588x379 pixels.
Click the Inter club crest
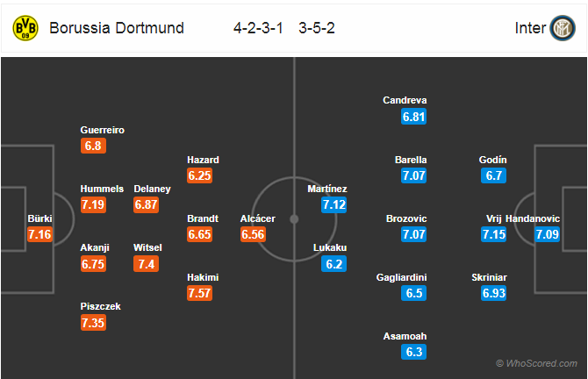563,28
